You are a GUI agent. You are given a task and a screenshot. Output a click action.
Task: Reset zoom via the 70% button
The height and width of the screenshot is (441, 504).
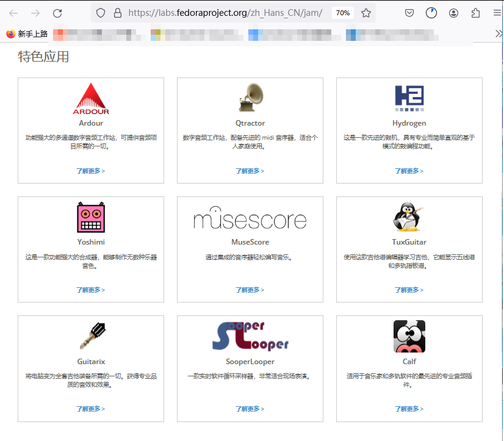(x=342, y=13)
